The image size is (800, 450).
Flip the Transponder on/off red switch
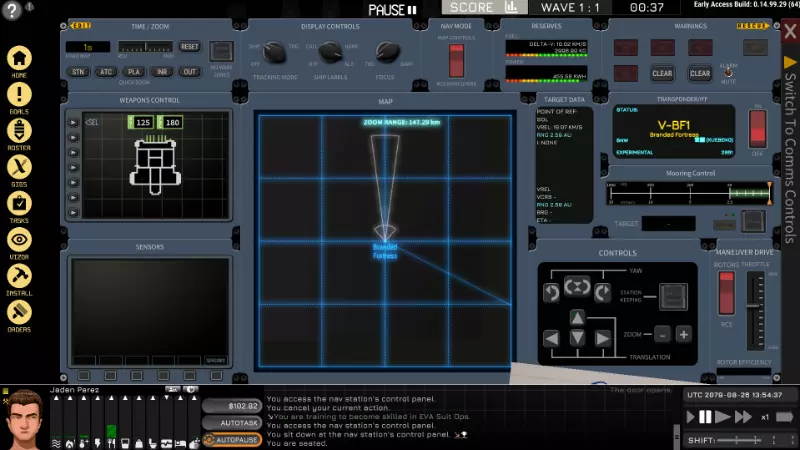[x=758, y=129]
